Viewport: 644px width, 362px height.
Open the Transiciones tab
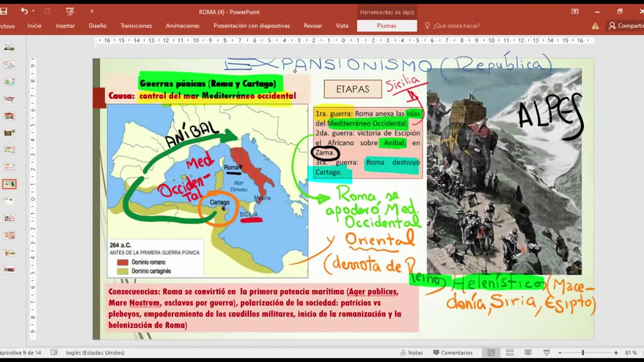pyautogui.click(x=136, y=26)
